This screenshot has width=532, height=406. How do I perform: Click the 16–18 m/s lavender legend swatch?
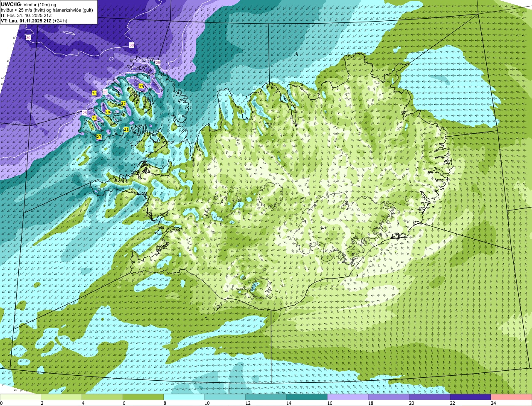click(348, 397)
